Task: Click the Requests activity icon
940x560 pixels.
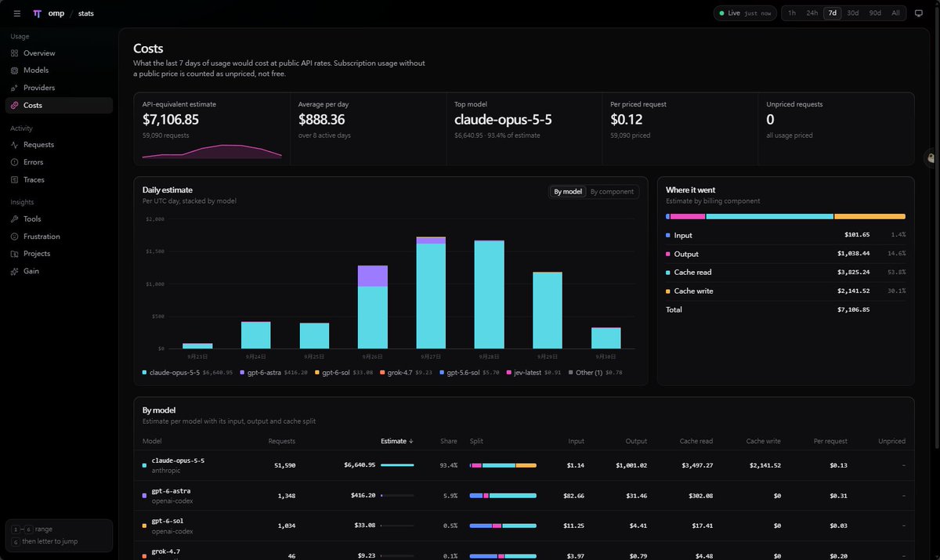Action: pos(14,145)
